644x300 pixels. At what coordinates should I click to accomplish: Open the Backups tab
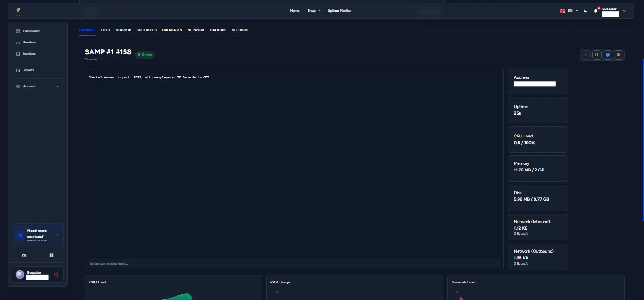[218, 30]
